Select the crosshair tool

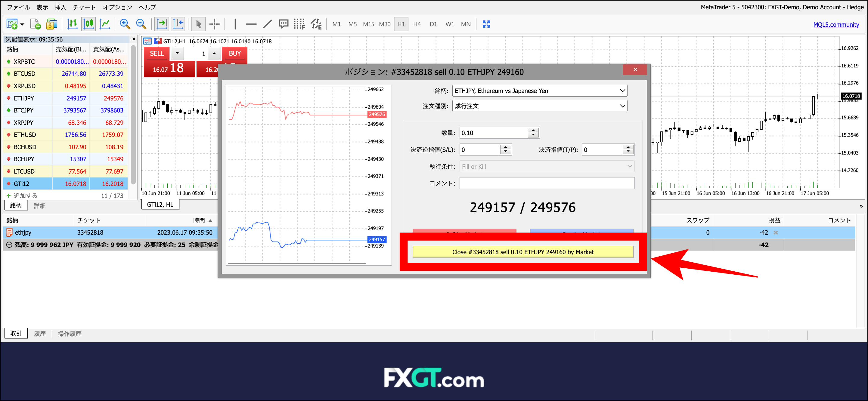click(215, 24)
